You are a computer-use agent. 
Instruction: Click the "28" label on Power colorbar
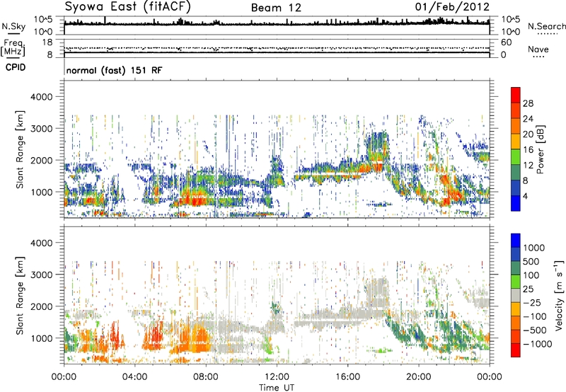tap(528, 103)
